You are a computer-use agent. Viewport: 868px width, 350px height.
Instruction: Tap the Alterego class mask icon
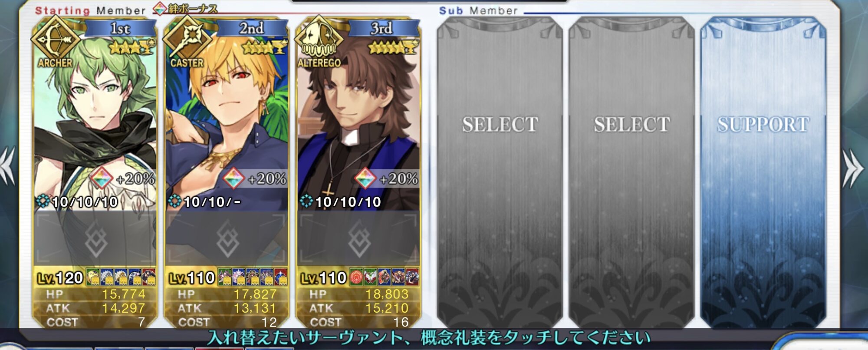click(319, 40)
